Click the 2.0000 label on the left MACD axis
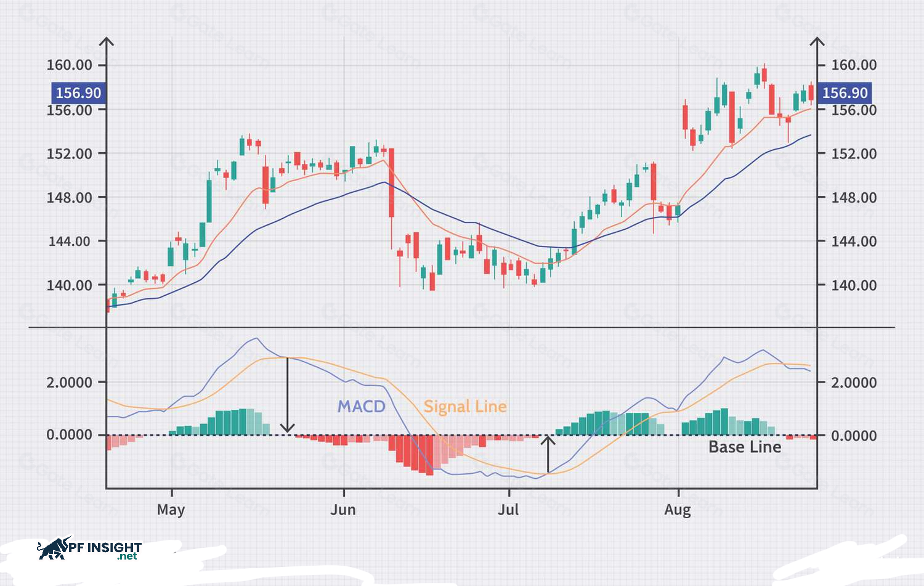 click(x=69, y=383)
